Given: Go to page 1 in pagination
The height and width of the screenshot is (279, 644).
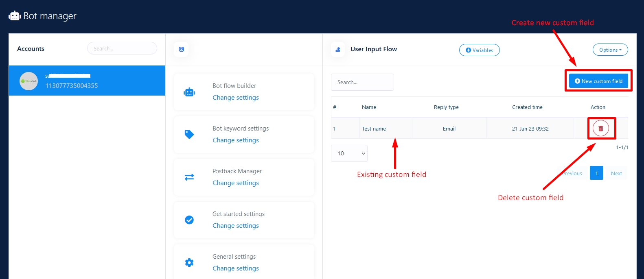Looking at the screenshot, I should click(x=596, y=173).
